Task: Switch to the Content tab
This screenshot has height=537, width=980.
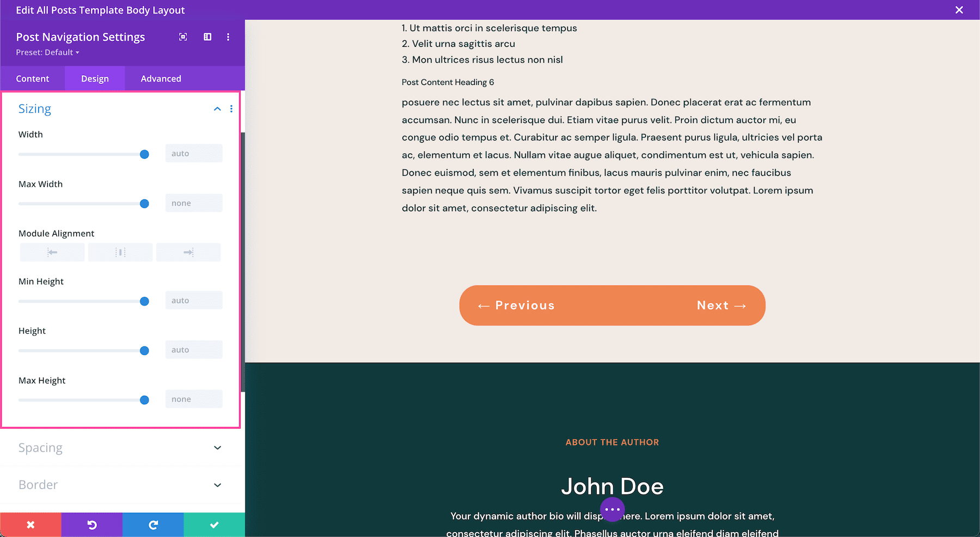Action: [33, 78]
